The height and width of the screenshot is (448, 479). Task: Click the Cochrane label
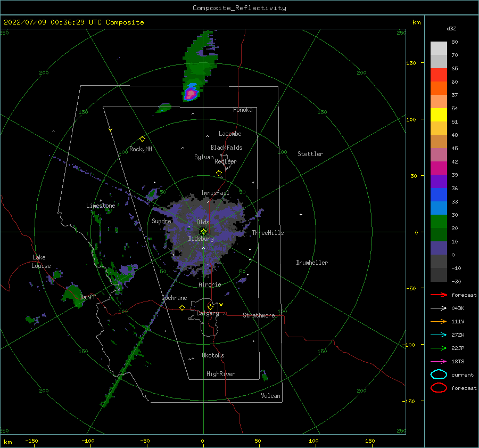174,298
